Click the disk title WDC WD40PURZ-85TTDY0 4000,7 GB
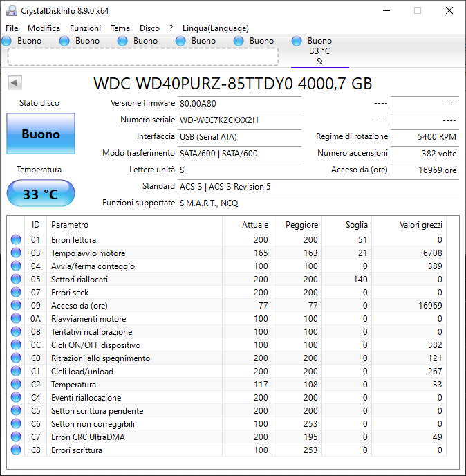466x476 pixels. coord(233,84)
